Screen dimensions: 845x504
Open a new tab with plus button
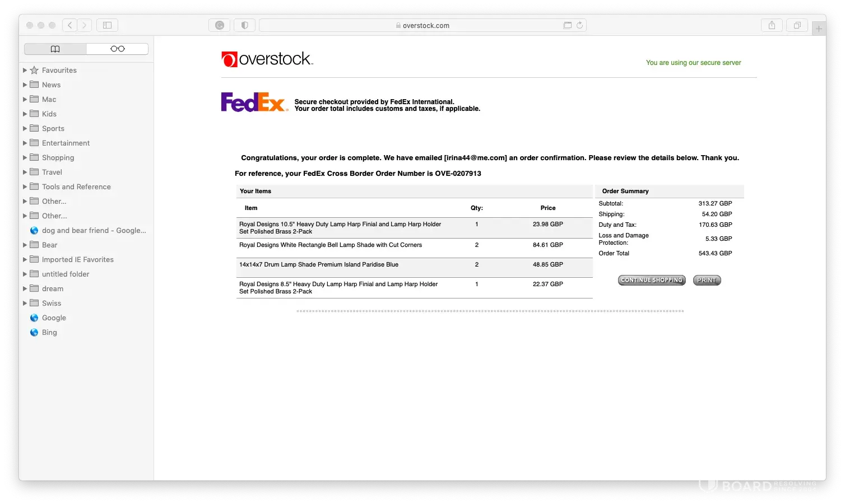[x=819, y=29]
